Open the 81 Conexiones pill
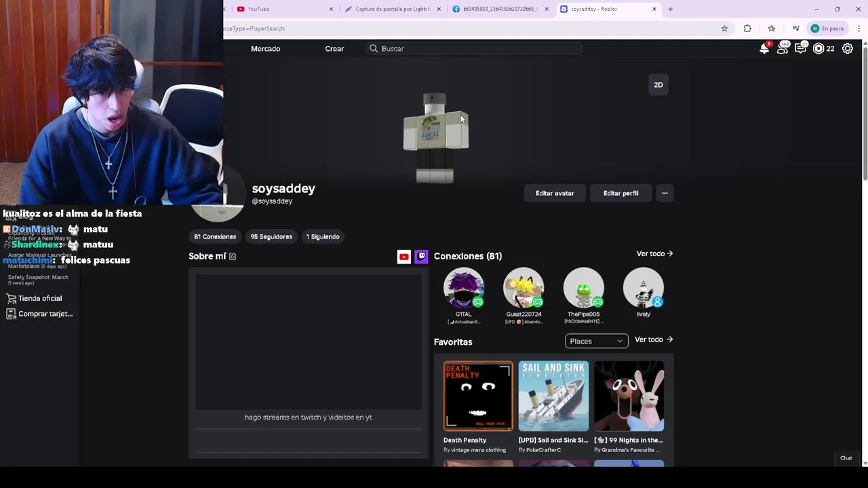Image resolution: width=868 pixels, height=488 pixels. coord(215,237)
